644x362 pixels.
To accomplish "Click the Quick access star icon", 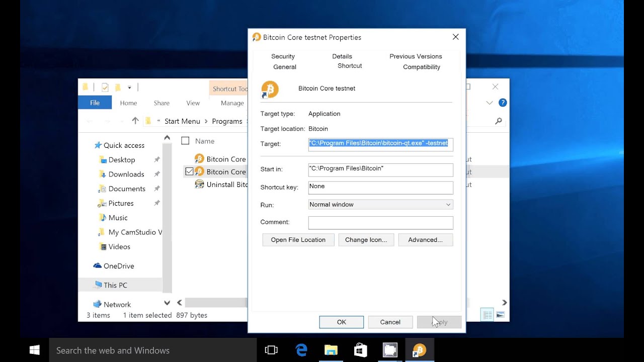I will point(98,145).
